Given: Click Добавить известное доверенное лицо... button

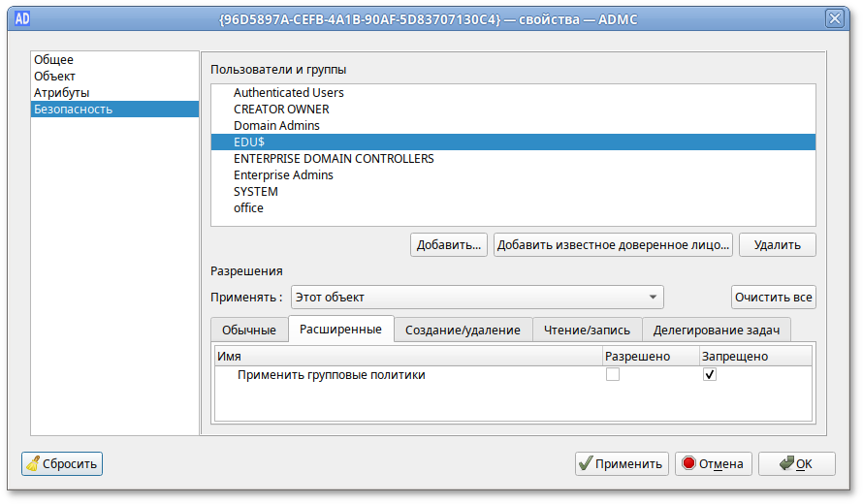Looking at the screenshot, I should (x=613, y=245).
